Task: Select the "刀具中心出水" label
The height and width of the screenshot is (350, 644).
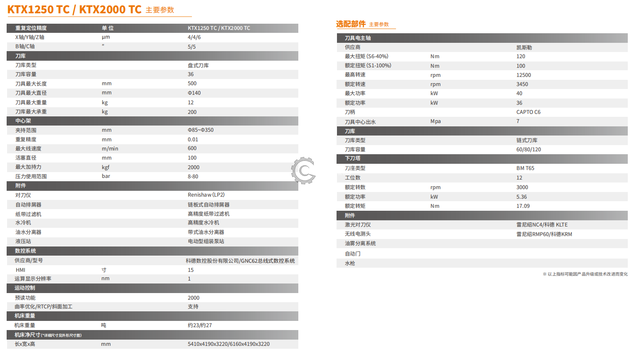Action: pos(360,122)
